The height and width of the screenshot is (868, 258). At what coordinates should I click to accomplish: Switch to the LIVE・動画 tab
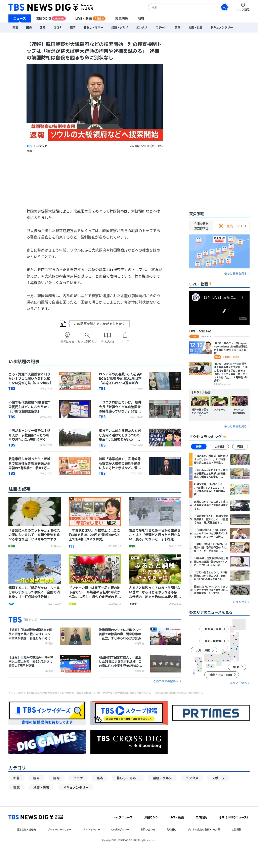coord(90,18)
